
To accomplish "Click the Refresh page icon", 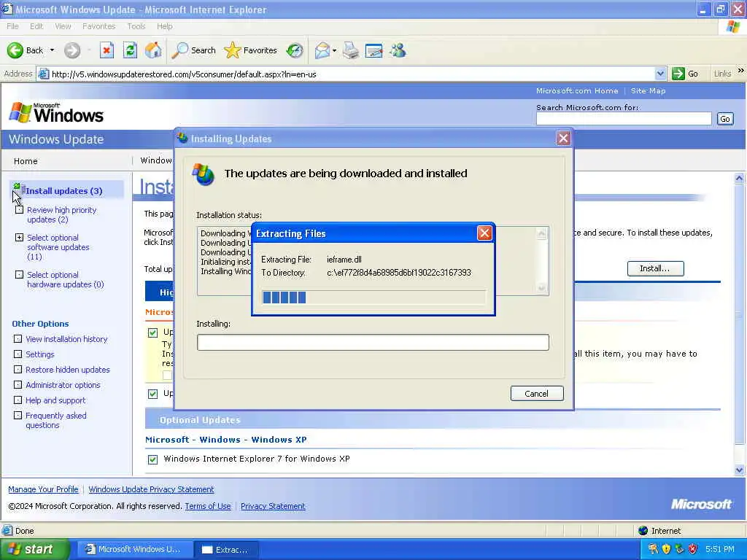I will click(130, 50).
